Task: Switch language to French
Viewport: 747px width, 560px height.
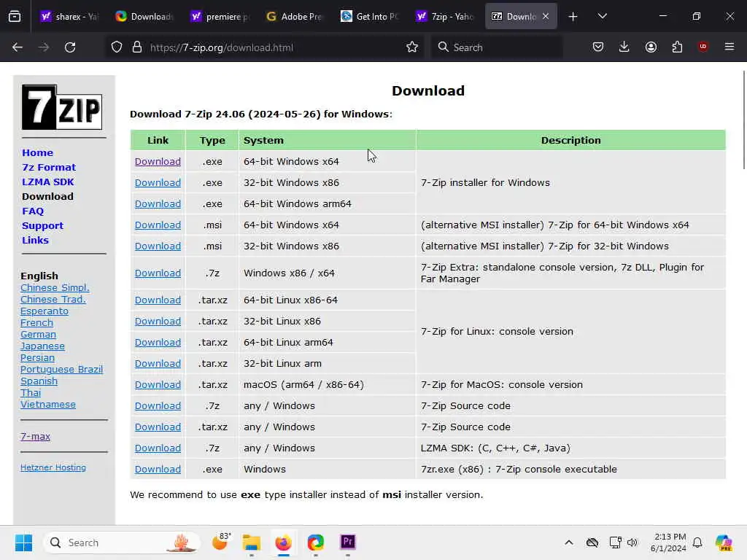Action: [x=36, y=323]
